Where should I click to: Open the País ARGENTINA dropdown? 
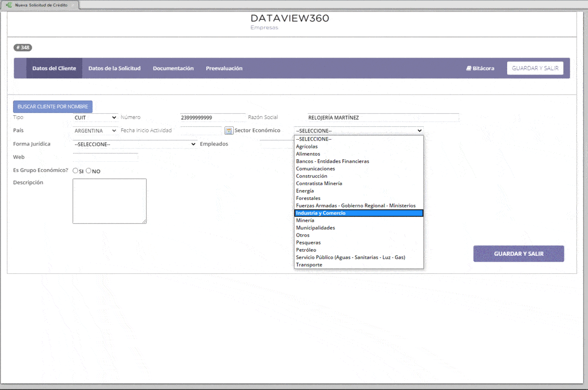(95, 131)
